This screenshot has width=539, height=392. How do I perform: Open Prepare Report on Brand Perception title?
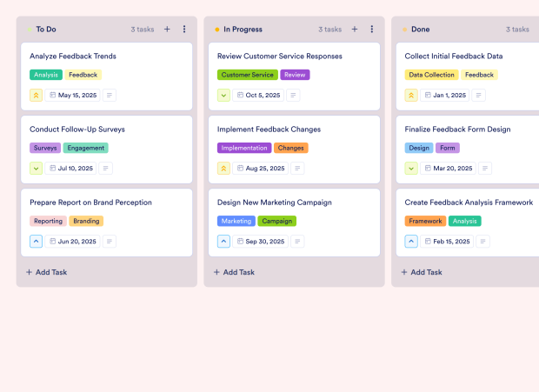[90, 203]
